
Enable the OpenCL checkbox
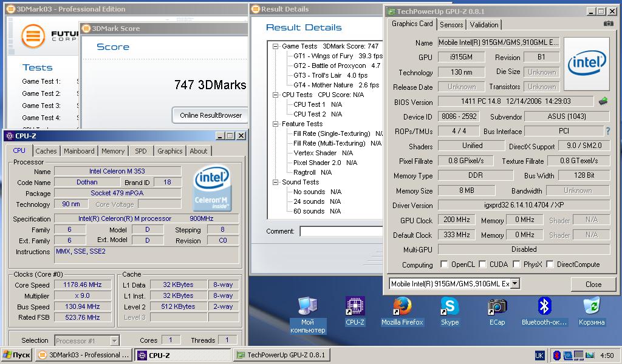click(444, 264)
